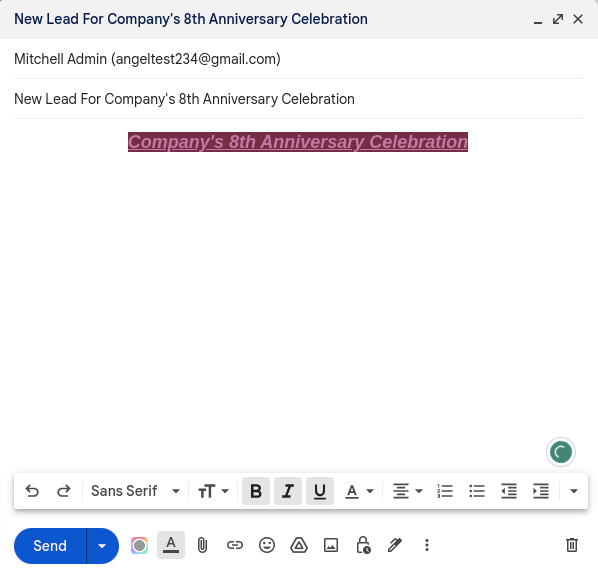This screenshot has width=598, height=576.
Task: Click the redo arrow icon
Action: point(64,491)
